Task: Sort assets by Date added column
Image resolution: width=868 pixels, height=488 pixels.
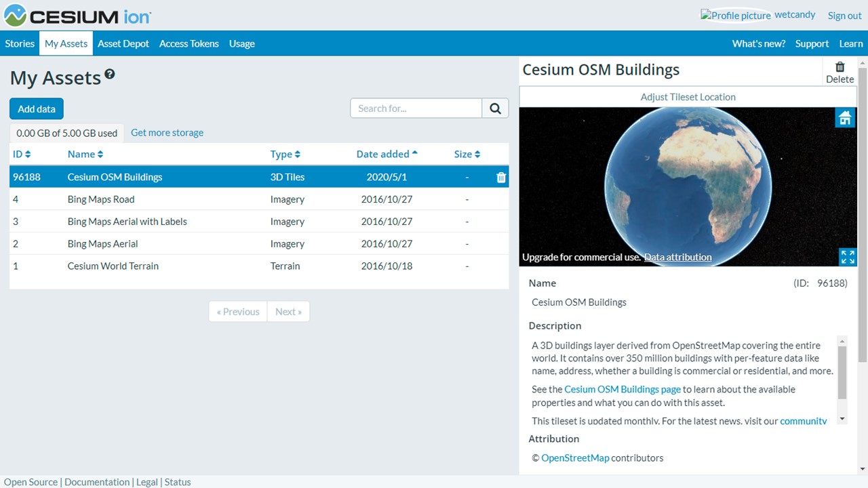Action: pyautogui.click(x=387, y=154)
